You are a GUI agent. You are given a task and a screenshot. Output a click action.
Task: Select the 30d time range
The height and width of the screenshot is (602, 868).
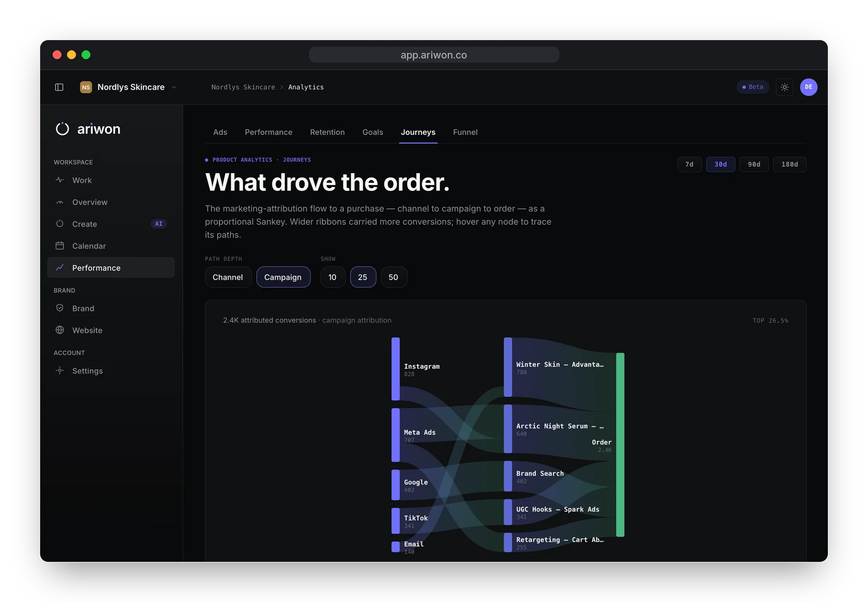point(720,164)
